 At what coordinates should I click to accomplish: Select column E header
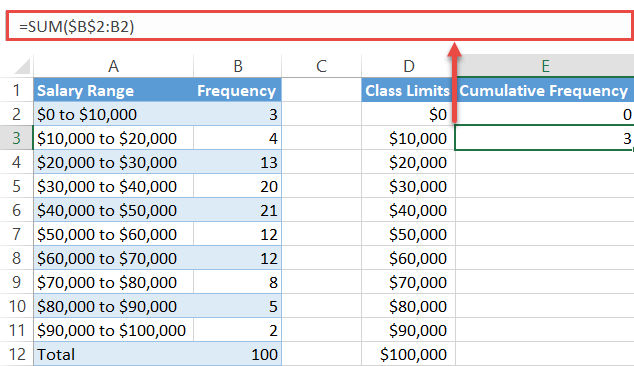tap(545, 66)
